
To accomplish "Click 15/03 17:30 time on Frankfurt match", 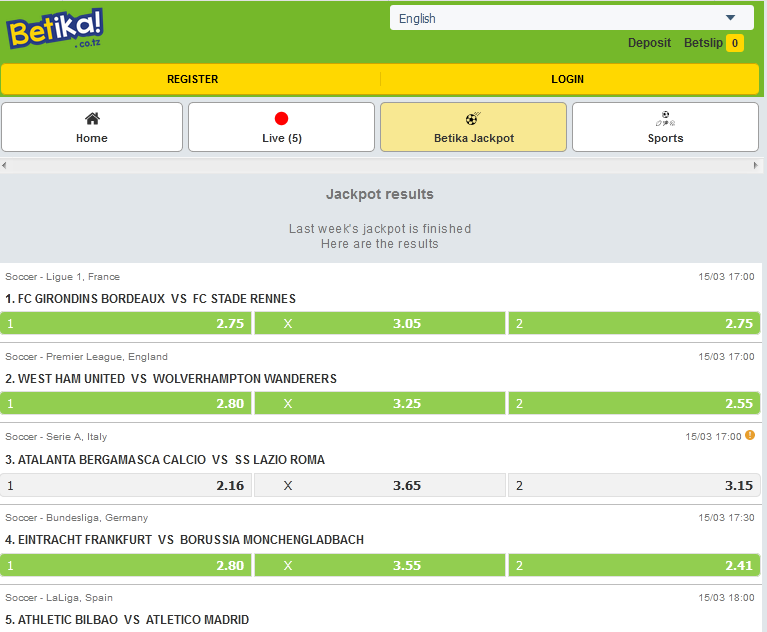I will tap(726, 518).
